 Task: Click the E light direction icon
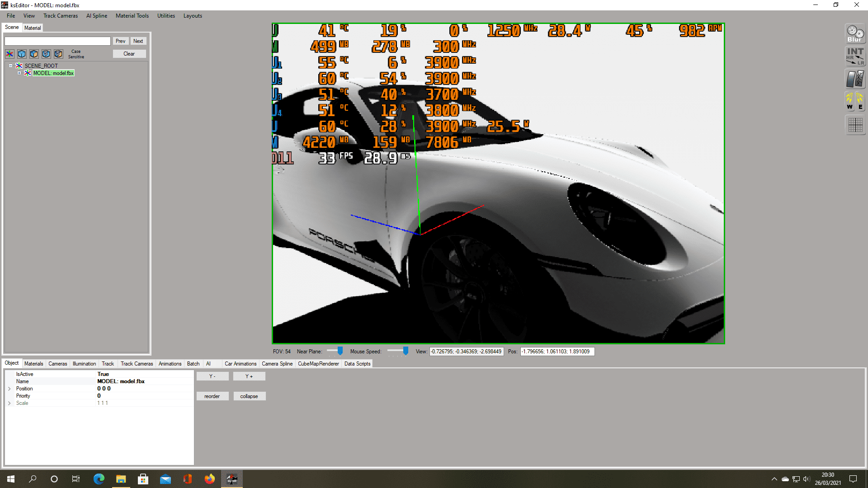point(860,101)
